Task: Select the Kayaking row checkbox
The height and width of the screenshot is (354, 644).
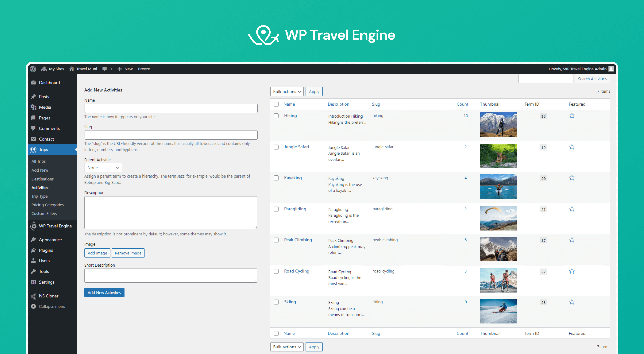Action: [276, 178]
